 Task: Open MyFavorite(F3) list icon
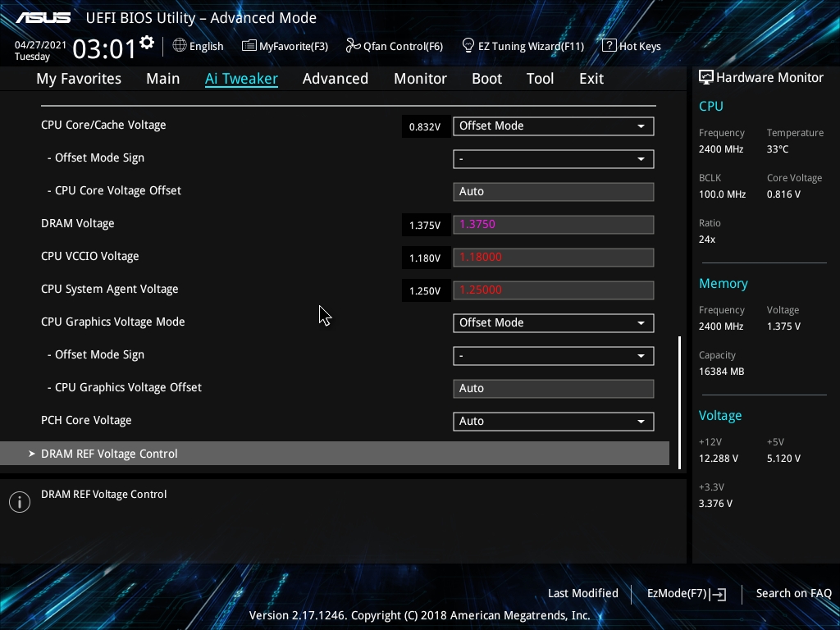pos(249,46)
